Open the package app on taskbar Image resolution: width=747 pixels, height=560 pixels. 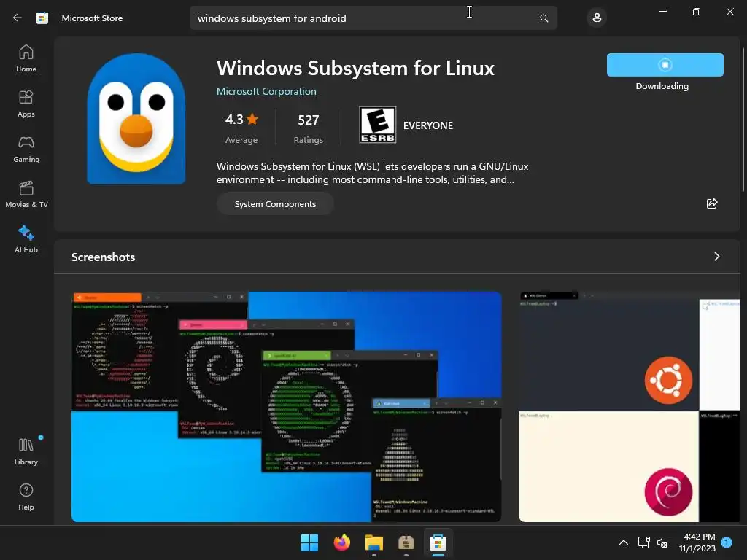[x=406, y=542]
